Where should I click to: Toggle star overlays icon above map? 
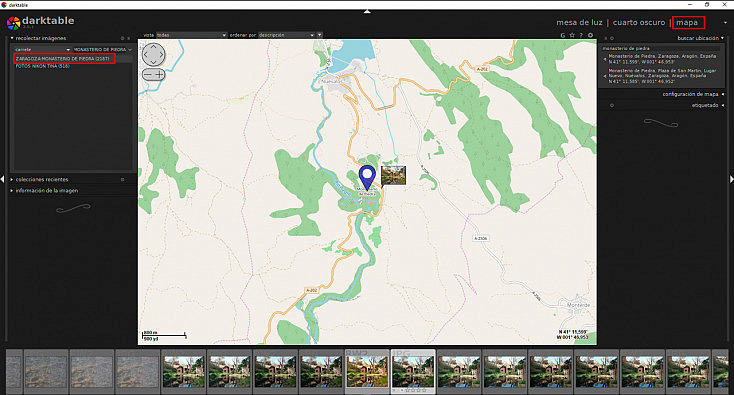coord(572,35)
